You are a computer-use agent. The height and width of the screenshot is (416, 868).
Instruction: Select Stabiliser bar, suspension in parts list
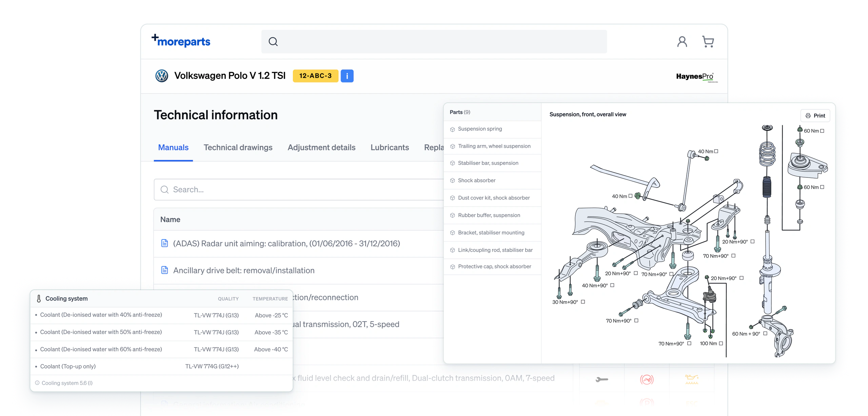[492, 163]
